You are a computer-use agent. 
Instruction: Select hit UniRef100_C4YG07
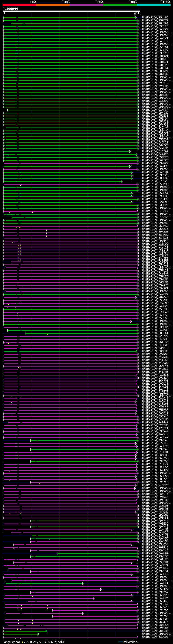(x=155, y=273)
